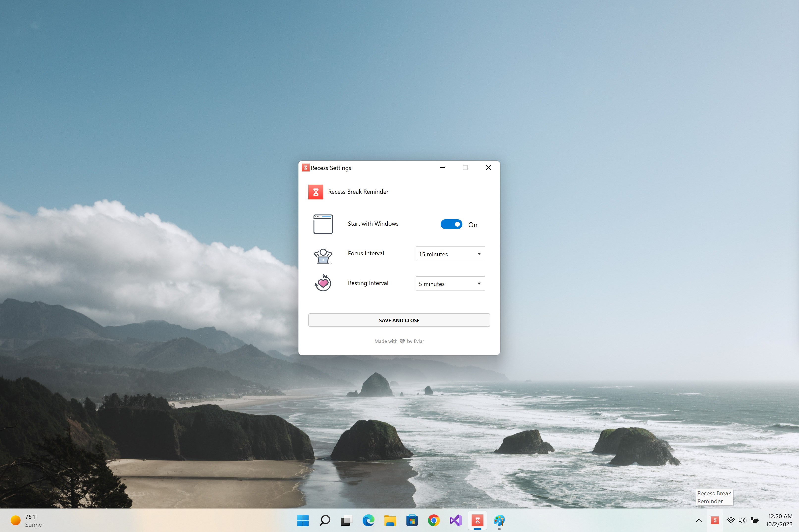
Task: Show hidden icons with tray chevron
Action: 699,520
